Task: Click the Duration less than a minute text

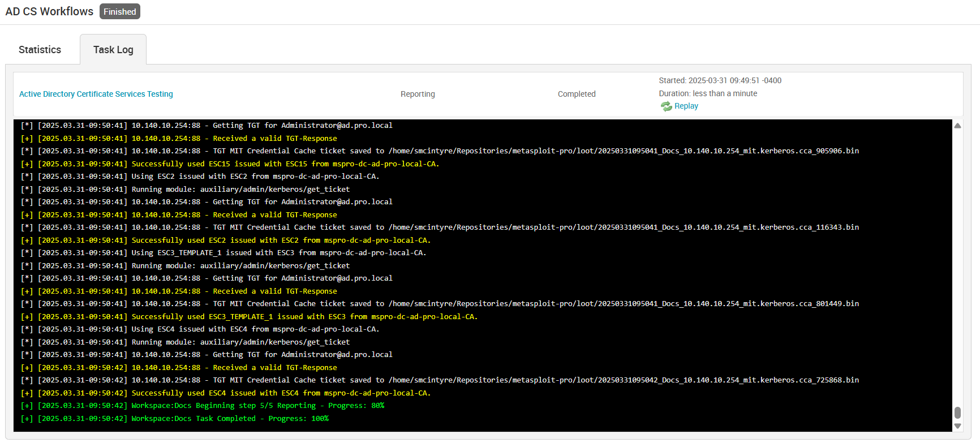Action: click(x=707, y=93)
